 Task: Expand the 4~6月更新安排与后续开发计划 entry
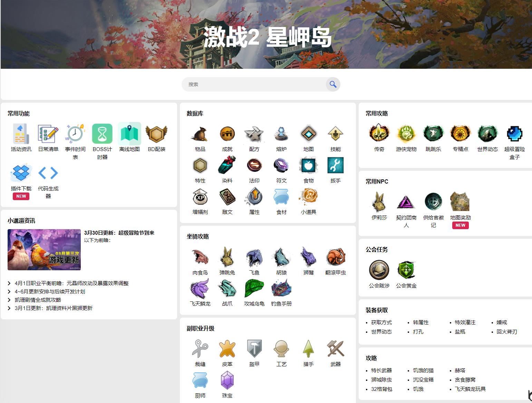(50, 291)
